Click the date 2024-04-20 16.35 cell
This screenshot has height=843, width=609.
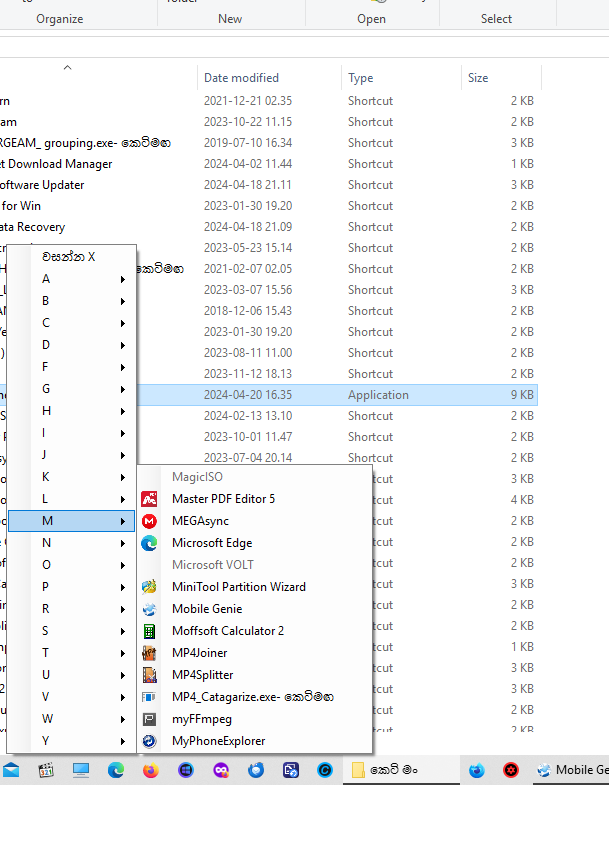248,395
